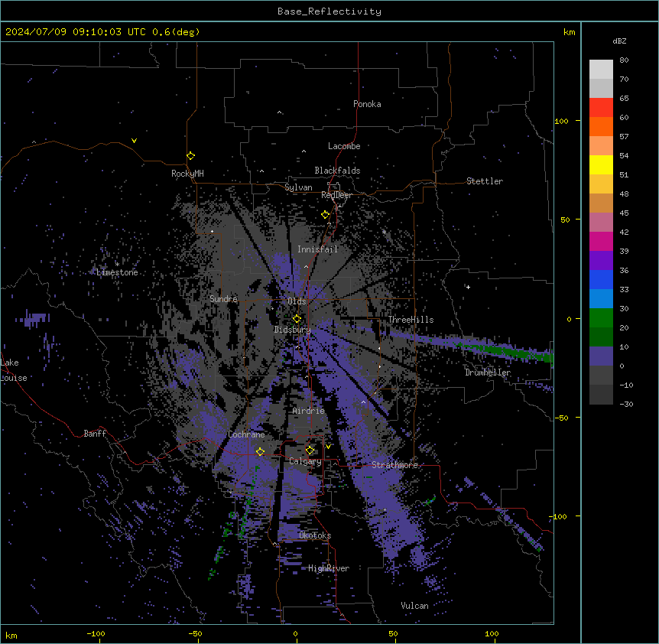This screenshot has height=644, width=659.
Task: Pick the violet 36-39 dBZ legend swatch
Action: tap(601, 261)
